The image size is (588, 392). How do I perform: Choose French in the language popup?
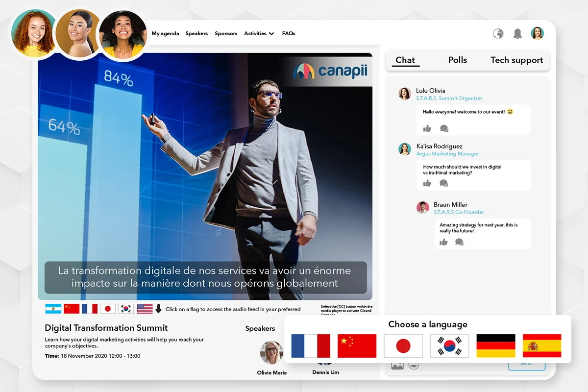(311, 346)
